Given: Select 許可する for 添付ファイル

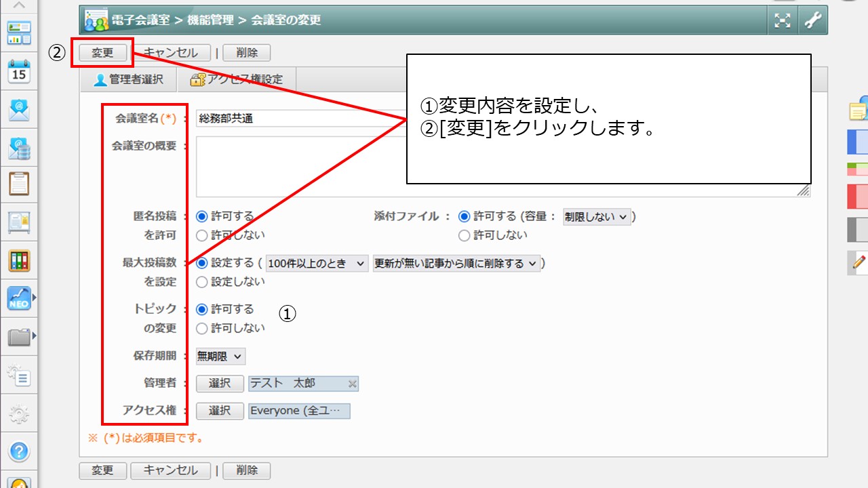Looking at the screenshot, I should pos(464,216).
